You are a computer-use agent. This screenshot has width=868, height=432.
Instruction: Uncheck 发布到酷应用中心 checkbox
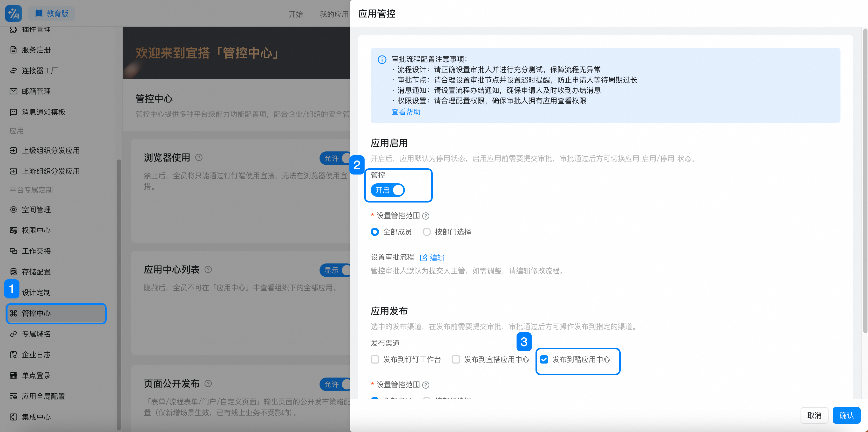coord(544,359)
